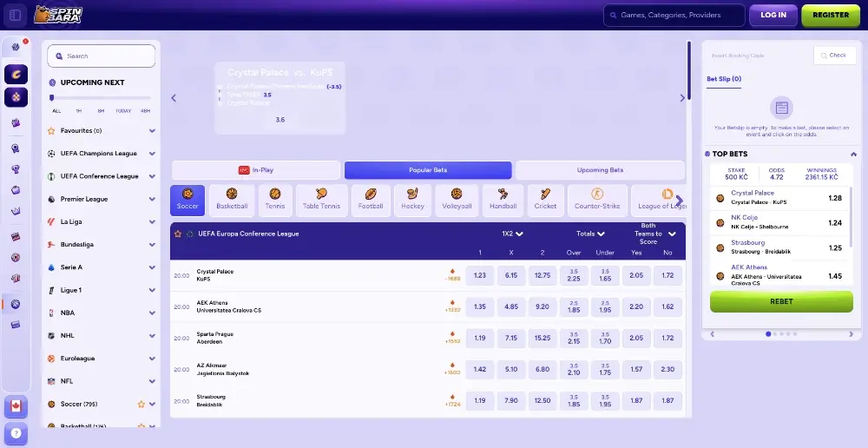Go to the first Top Bets pagination dot
The width and height of the screenshot is (868, 448).
pyautogui.click(x=768, y=334)
